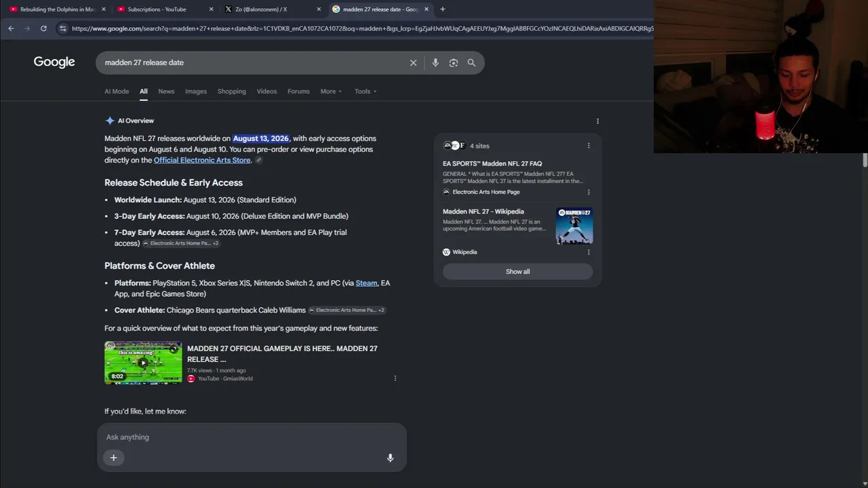This screenshot has height=488, width=868.
Task: Open the Steam link
Action: [366, 283]
